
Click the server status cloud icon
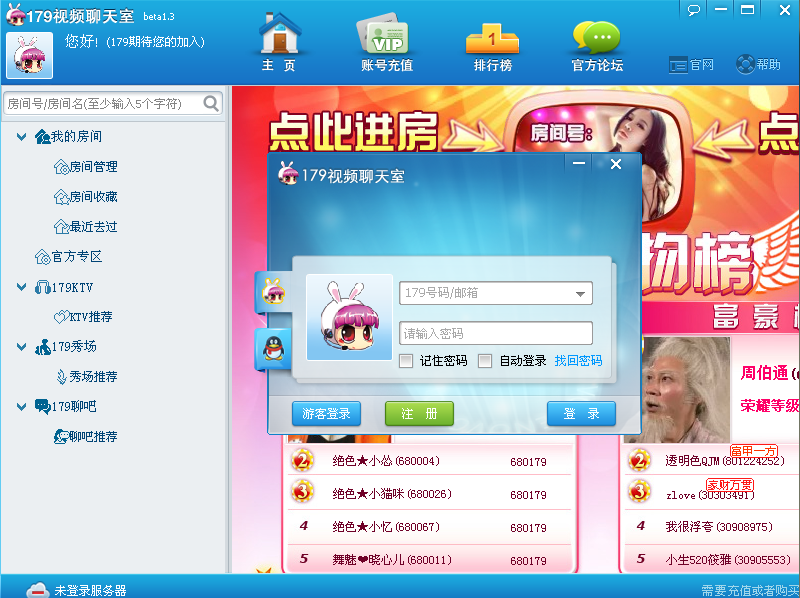pos(37,589)
